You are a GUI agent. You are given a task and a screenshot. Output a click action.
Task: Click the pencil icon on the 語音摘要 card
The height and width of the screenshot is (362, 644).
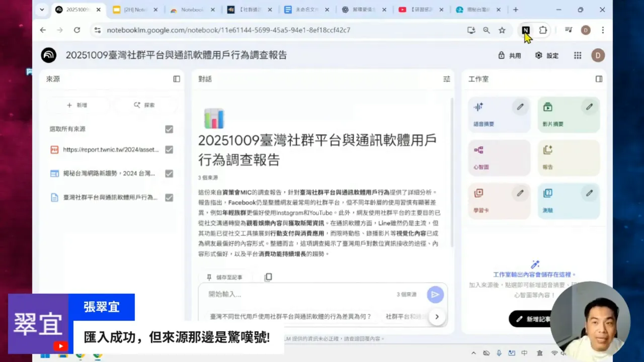[520, 107]
